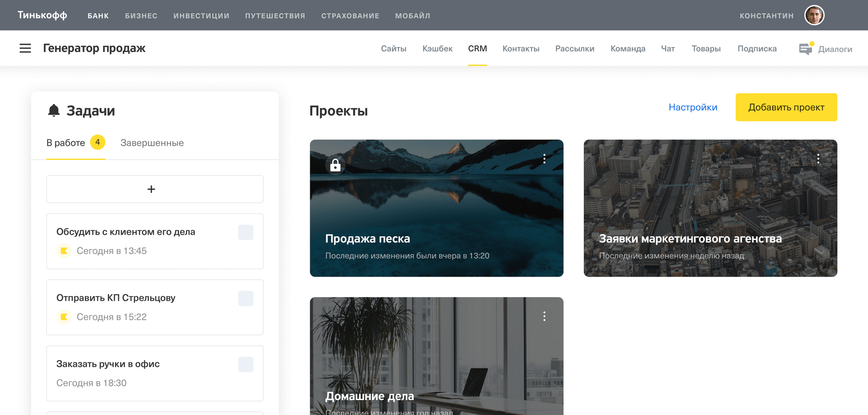Click Последние изменения были вчера в 13:20

(407, 255)
